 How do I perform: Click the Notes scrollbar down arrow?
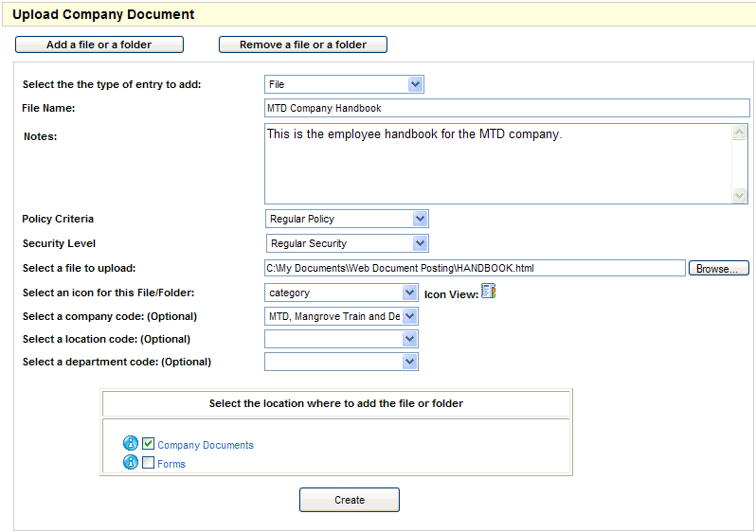point(739,195)
